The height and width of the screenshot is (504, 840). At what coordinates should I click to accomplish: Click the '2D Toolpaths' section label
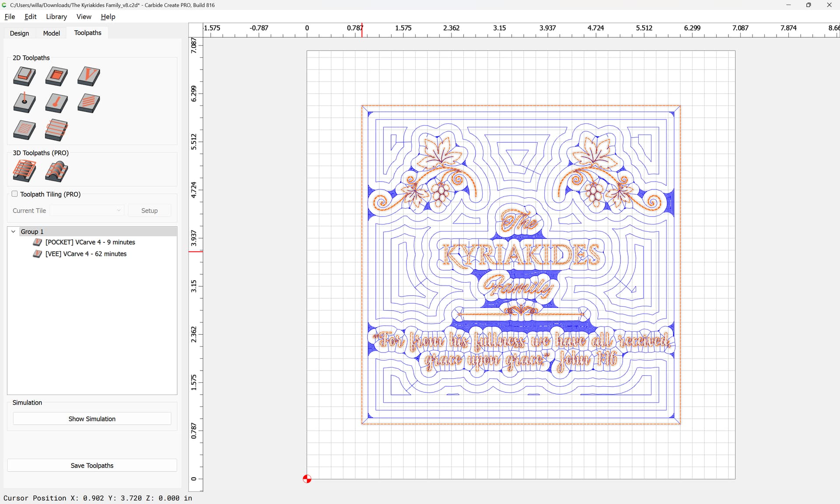(x=31, y=58)
